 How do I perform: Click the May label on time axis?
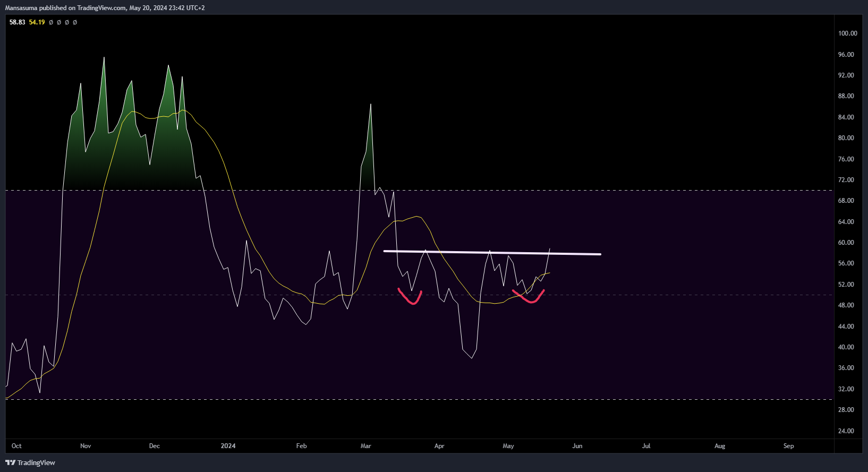point(508,446)
